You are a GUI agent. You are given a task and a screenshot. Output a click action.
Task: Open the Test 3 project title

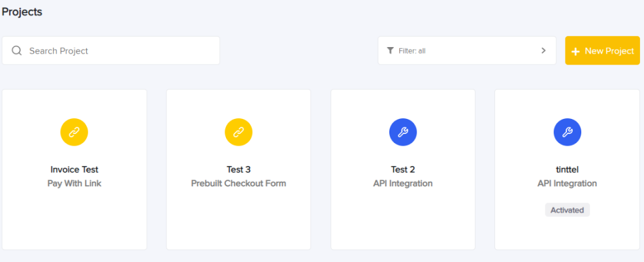point(238,169)
